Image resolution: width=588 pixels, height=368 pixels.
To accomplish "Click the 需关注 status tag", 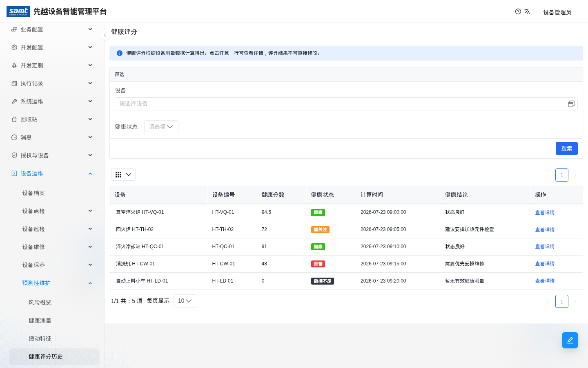I will pos(320,230).
